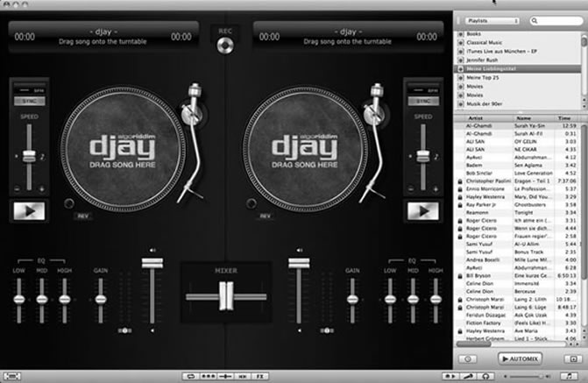Select the song 'Love Generation' by Bob Sinclar
This screenshot has width=588, height=383.
pyautogui.click(x=518, y=174)
